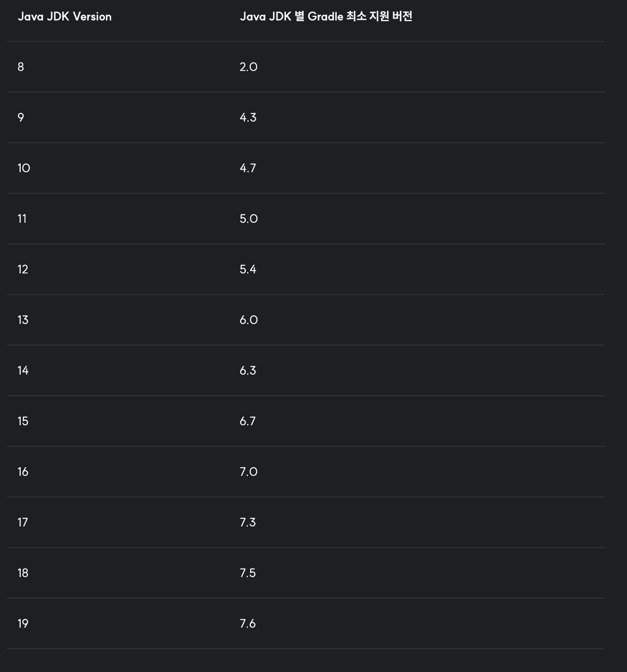Click Gradle version 7.6 value

point(248,623)
